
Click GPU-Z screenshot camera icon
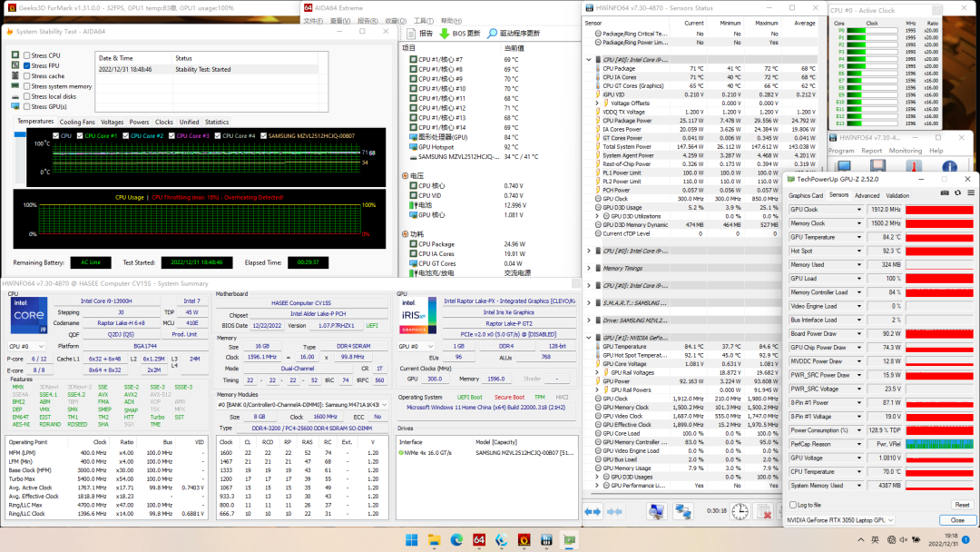pos(945,193)
